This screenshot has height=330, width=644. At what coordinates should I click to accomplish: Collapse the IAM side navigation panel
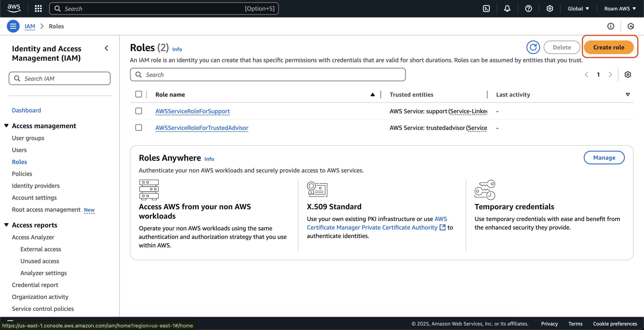click(107, 48)
